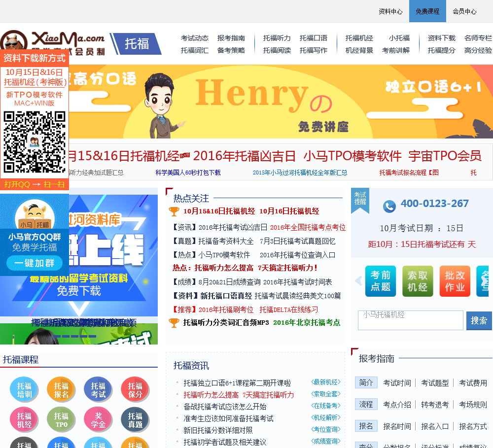493x448 pixels.
Task: Open 考试时间 in 报考指南
Action: tap(397, 383)
